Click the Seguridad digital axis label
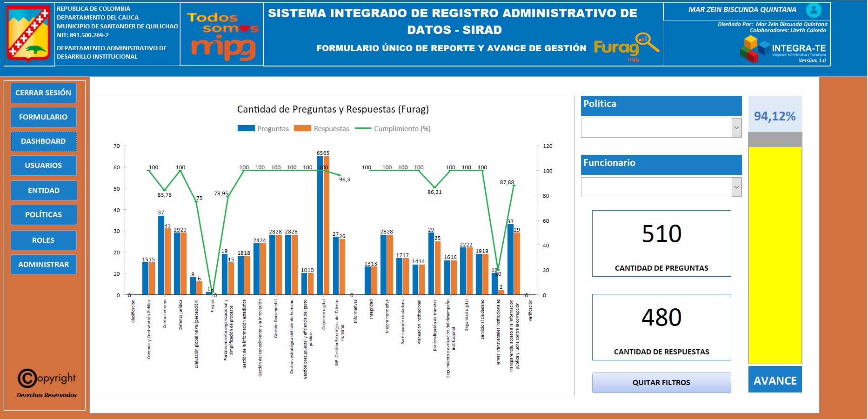868x419 pixels. pos(467,315)
